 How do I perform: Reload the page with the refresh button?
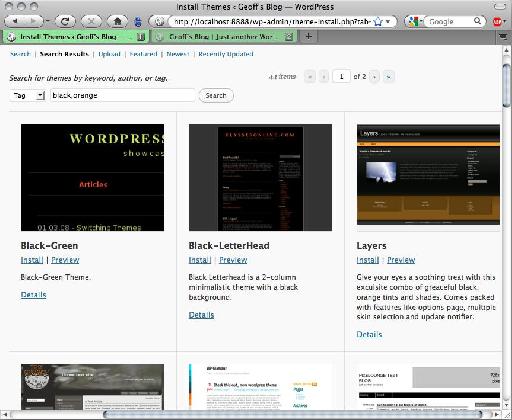(x=65, y=21)
